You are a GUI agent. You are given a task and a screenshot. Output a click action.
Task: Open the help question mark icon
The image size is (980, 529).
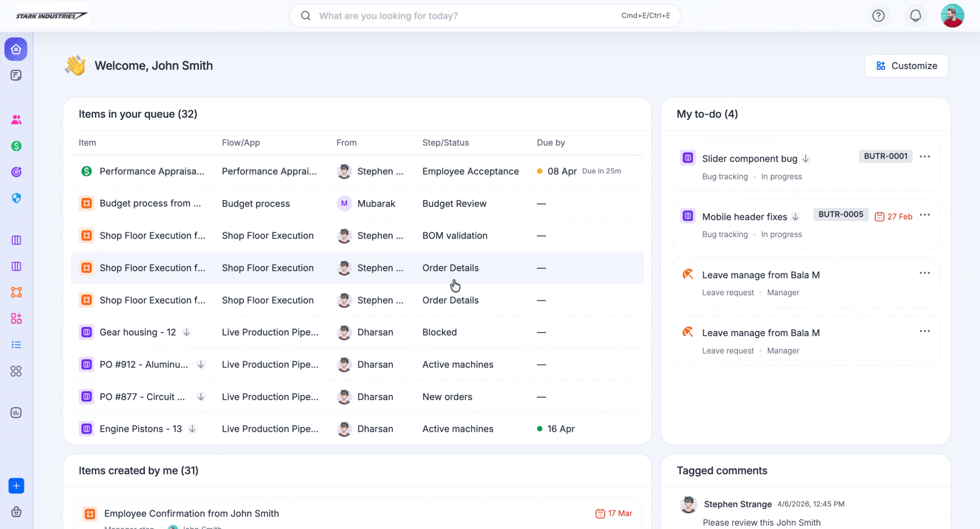[878, 16]
